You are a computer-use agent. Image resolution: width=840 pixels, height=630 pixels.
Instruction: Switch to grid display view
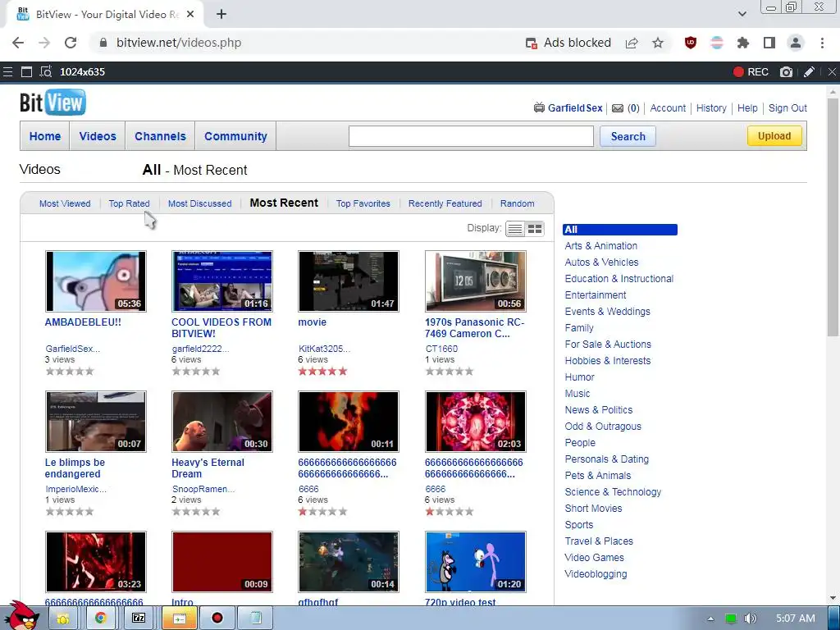(x=535, y=229)
